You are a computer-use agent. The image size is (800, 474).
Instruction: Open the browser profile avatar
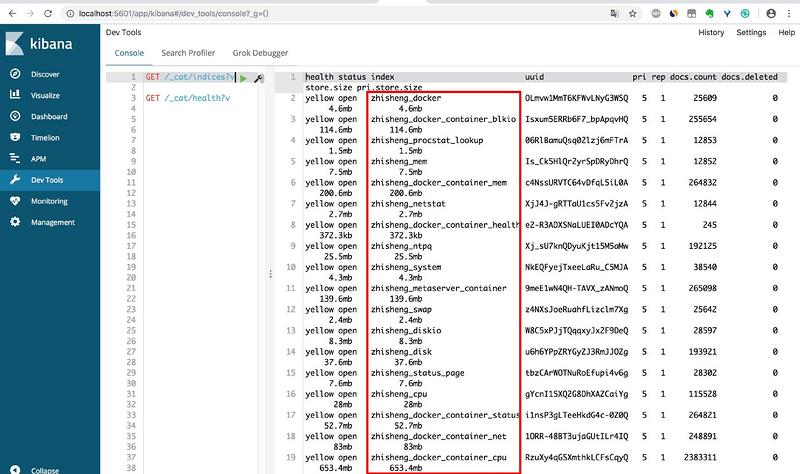coord(771,14)
